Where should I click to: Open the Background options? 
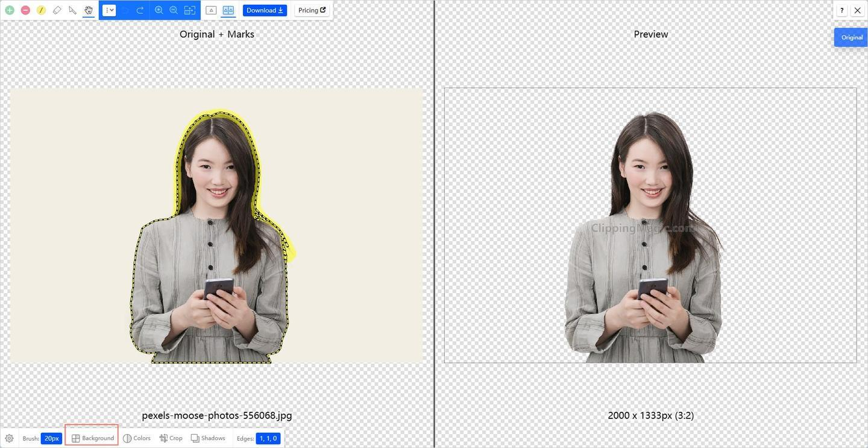pyautogui.click(x=92, y=438)
